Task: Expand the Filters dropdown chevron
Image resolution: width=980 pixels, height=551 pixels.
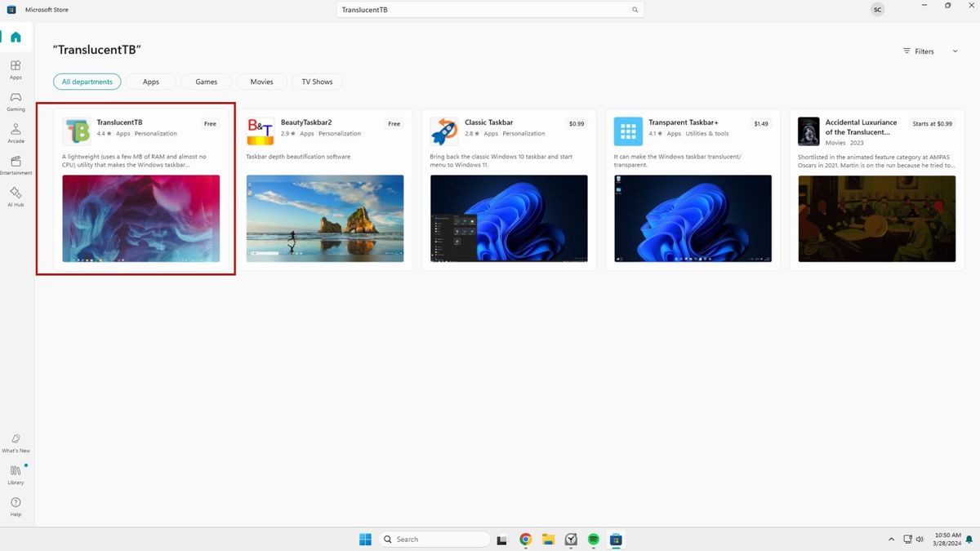Action: [954, 51]
